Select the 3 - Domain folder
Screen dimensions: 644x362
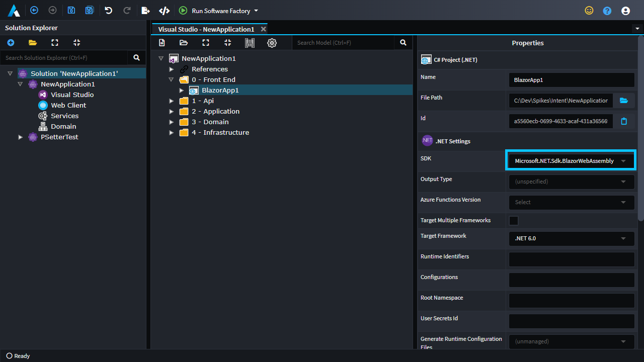(210, 122)
